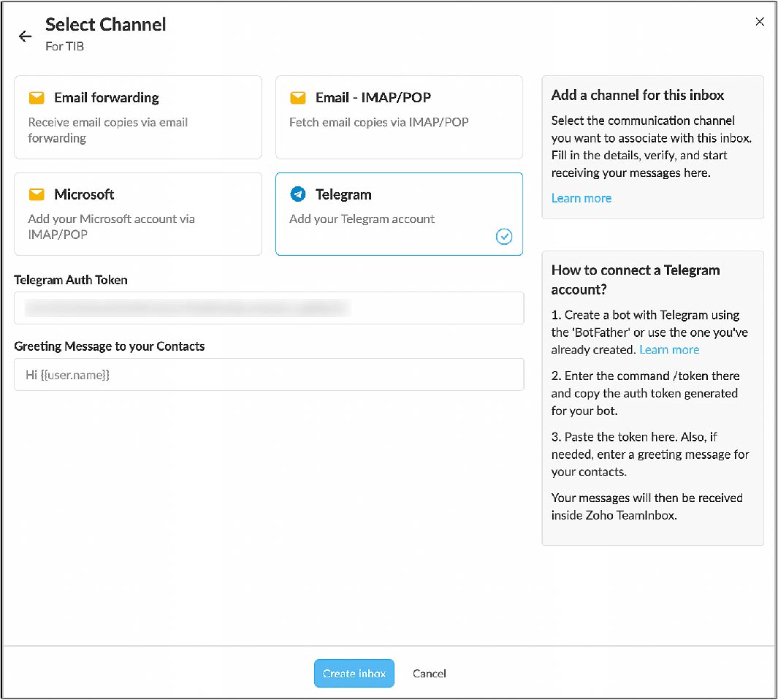Click step 2 '/token' command instruction
Image resolution: width=778 pixels, height=700 pixels.
tap(646, 393)
